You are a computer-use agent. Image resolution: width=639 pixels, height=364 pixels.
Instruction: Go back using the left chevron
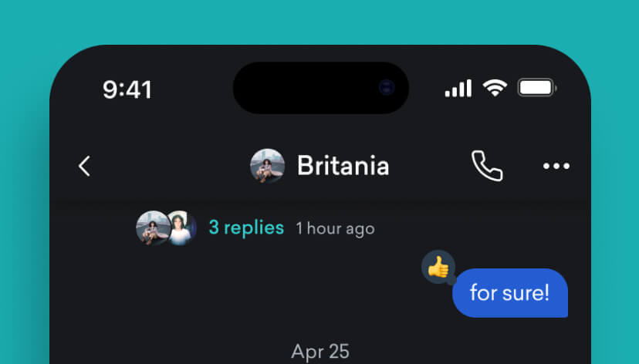(84, 166)
